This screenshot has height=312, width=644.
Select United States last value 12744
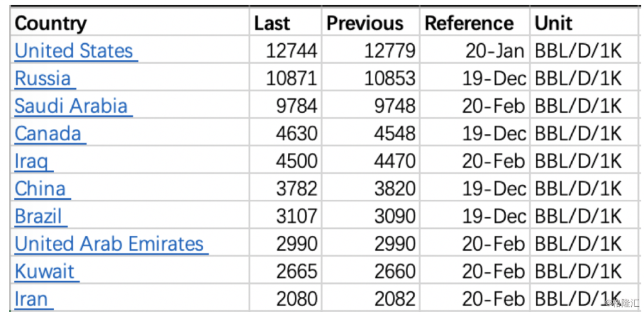pos(292,51)
